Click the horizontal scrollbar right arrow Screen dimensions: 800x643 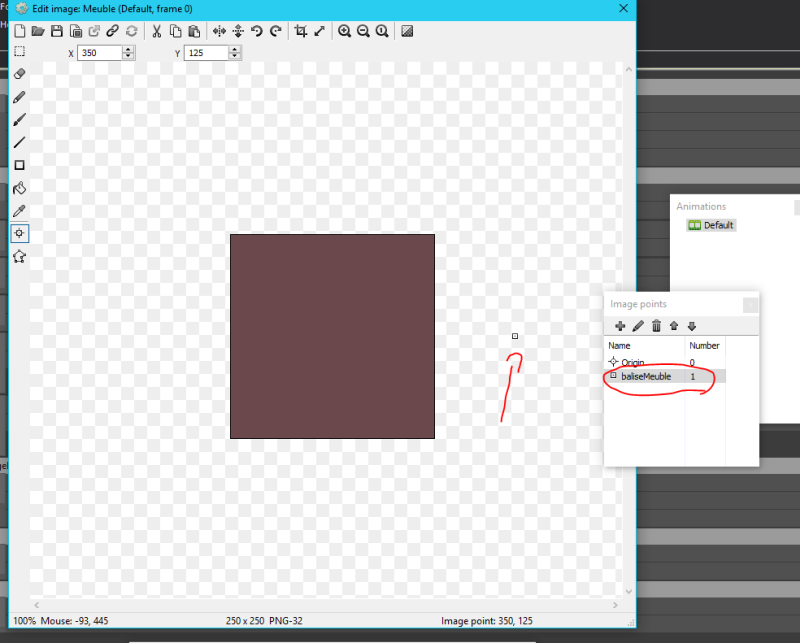[615, 605]
